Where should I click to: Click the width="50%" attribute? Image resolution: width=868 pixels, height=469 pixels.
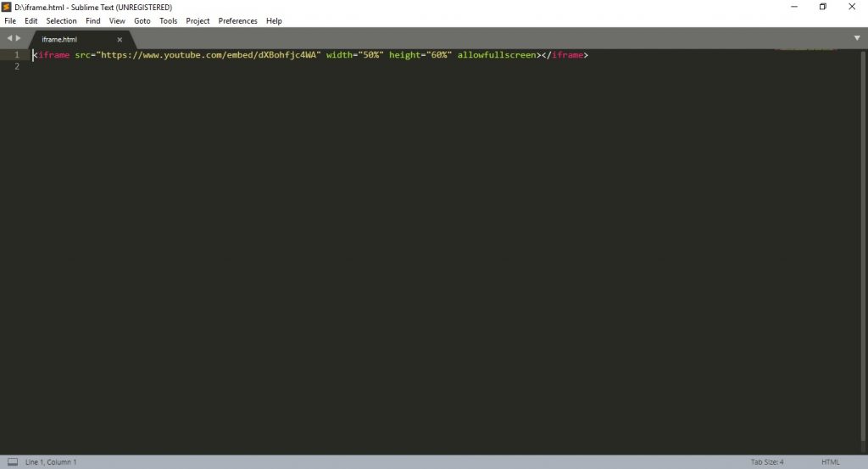tap(355, 55)
